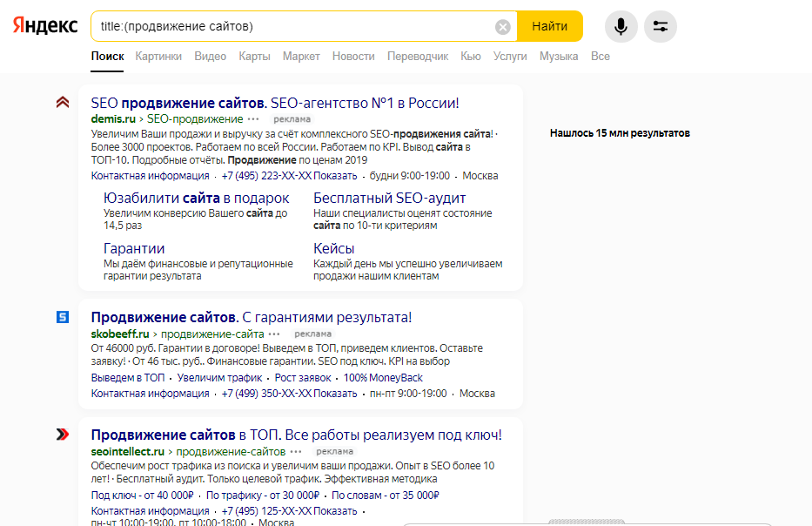Visit the demis.ru domain link

coord(113,119)
